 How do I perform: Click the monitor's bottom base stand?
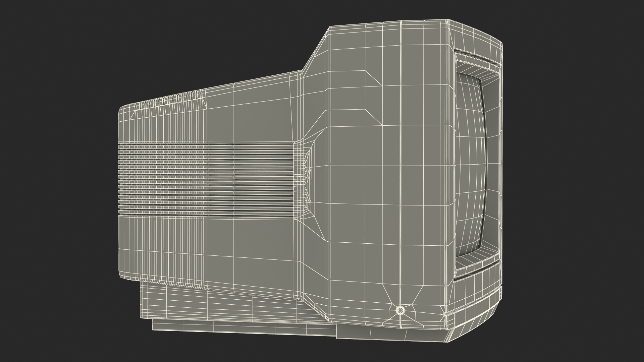pos(235,306)
